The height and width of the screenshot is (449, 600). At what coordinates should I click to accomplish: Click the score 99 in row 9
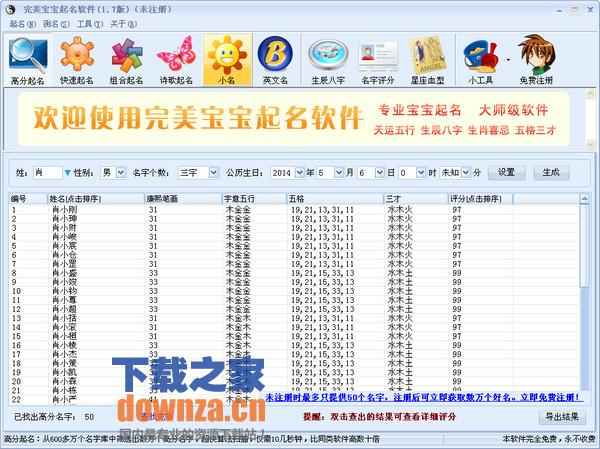point(457,282)
